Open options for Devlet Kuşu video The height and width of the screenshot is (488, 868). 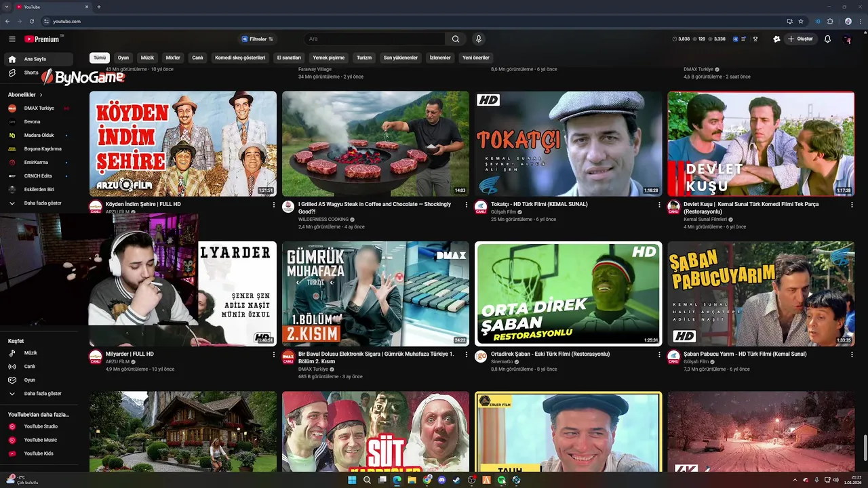pos(852,205)
